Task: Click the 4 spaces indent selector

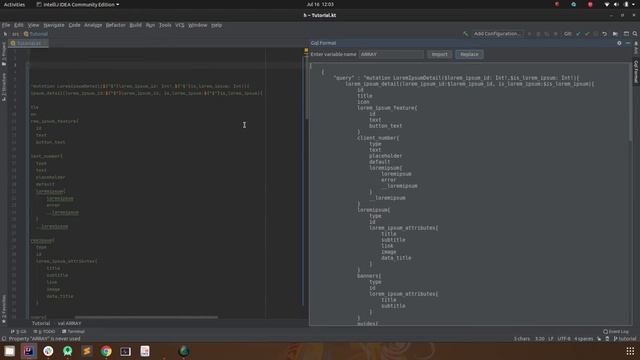Action: click(x=584, y=339)
